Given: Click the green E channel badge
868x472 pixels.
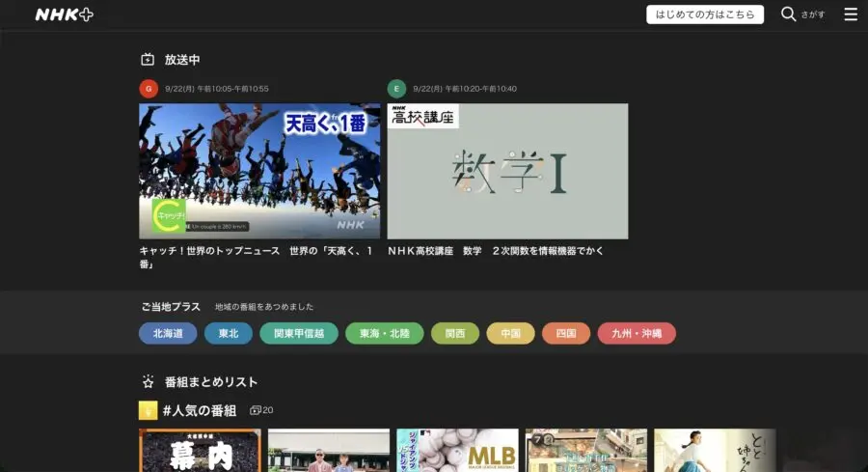Looking at the screenshot, I should coord(395,89).
